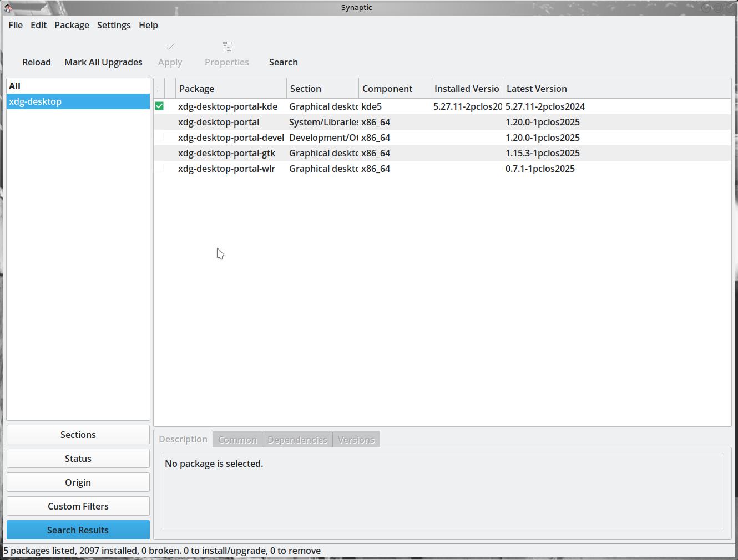Viewport: 738px width, 560px height.
Task: Toggle status checkbox for xdg-desktop-portal-devel
Action: tap(159, 137)
